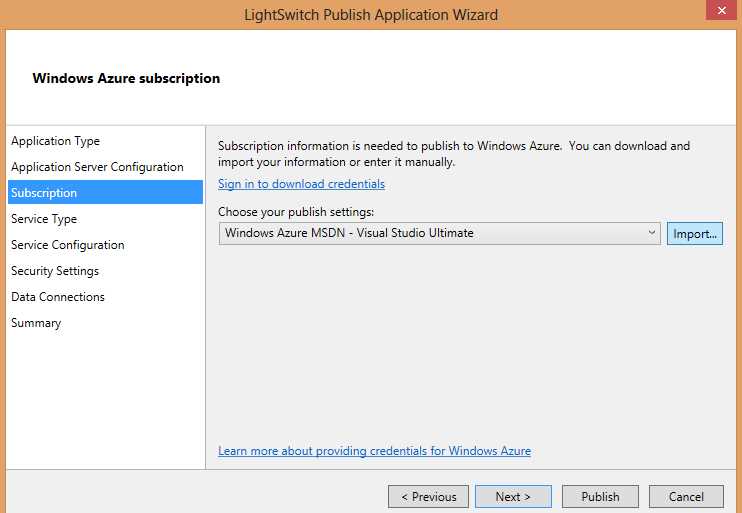Click the Publish button

pyautogui.click(x=600, y=496)
